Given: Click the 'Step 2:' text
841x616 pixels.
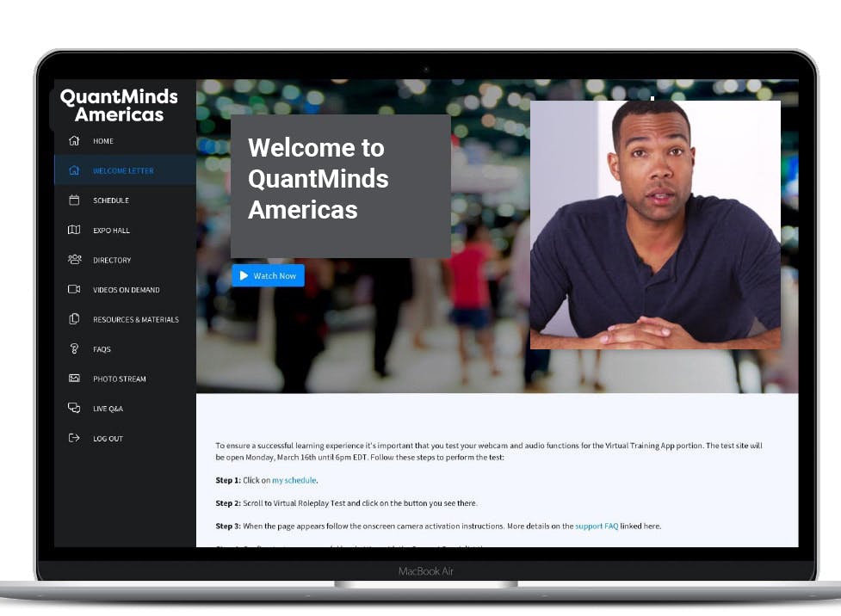Looking at the screenshot, I should coord(228,503).
